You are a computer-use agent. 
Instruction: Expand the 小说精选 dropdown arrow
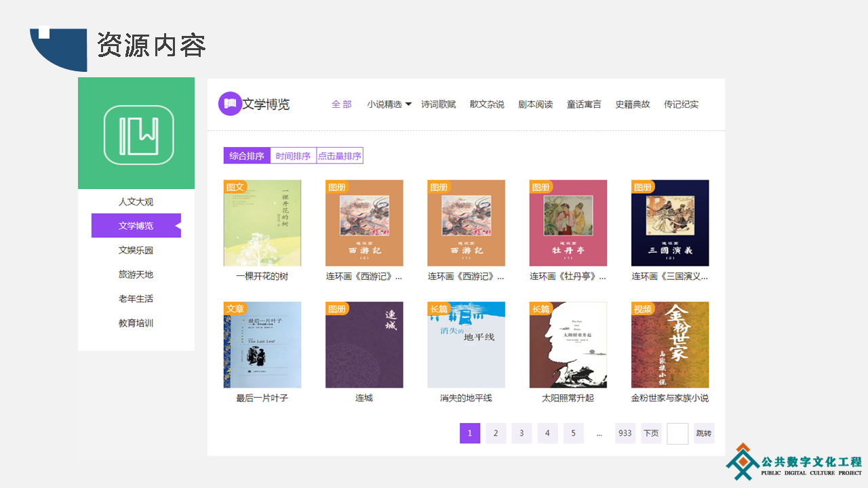[408, 104]
